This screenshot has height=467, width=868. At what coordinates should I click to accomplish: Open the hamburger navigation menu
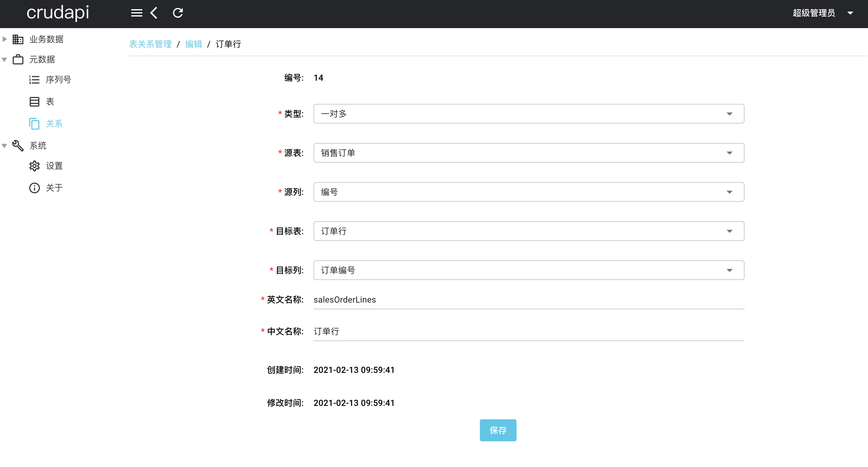click(x=137, y=13)
